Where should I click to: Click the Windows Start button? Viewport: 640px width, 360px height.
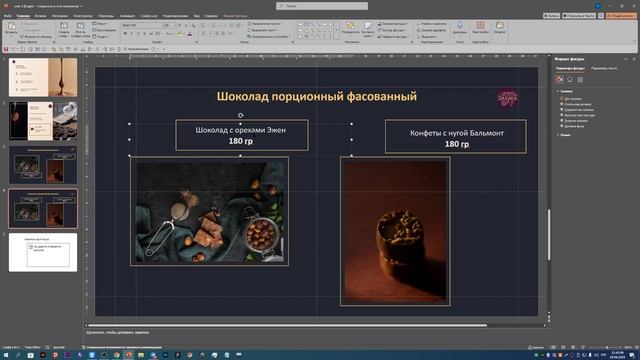(x=6, y=355)
